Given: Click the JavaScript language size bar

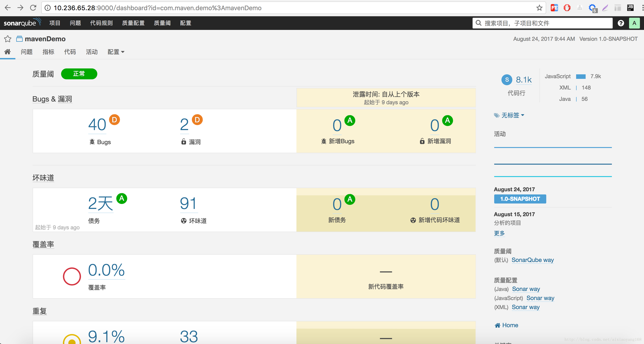Looking at the screenshot, I should tap(580, 76).
